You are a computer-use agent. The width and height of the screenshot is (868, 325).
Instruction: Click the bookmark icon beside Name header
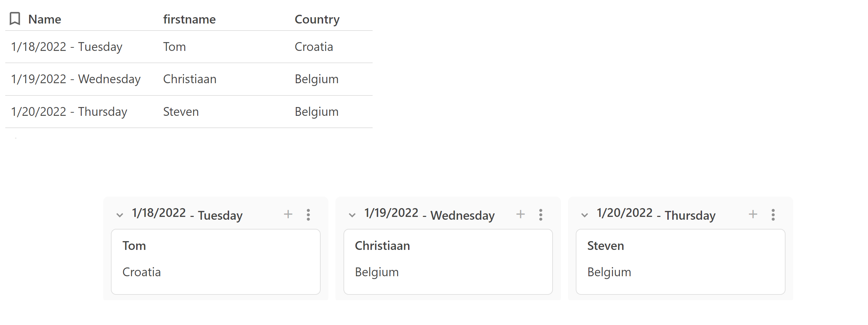15,19
